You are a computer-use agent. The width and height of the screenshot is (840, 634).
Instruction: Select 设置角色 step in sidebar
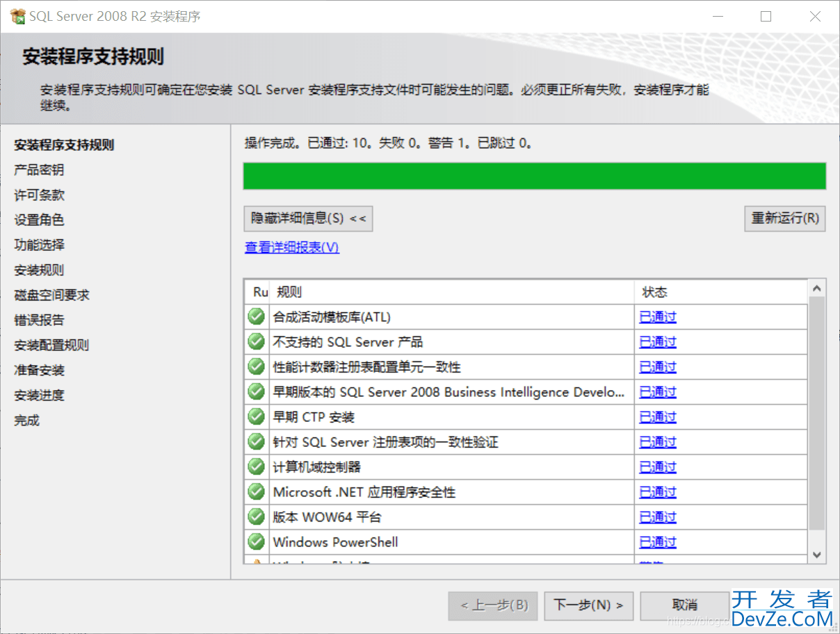click(x=39, y=220)
